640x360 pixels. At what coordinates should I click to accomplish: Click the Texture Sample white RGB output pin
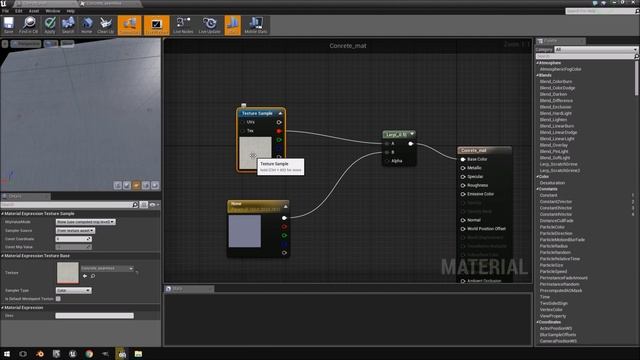tap(279, 122)
